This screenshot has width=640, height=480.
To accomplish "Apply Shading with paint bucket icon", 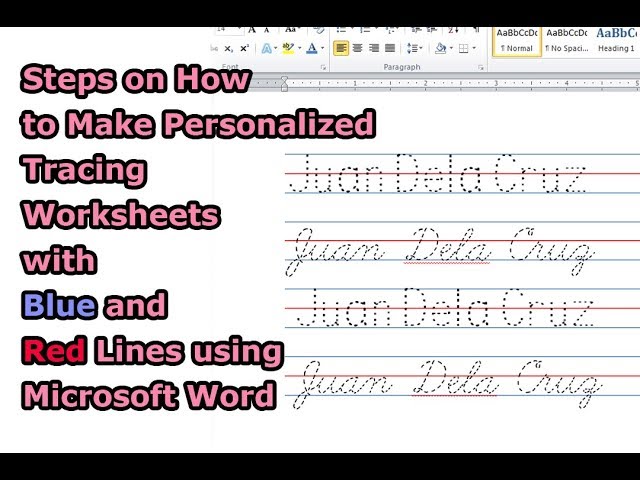I will (440, 48).
